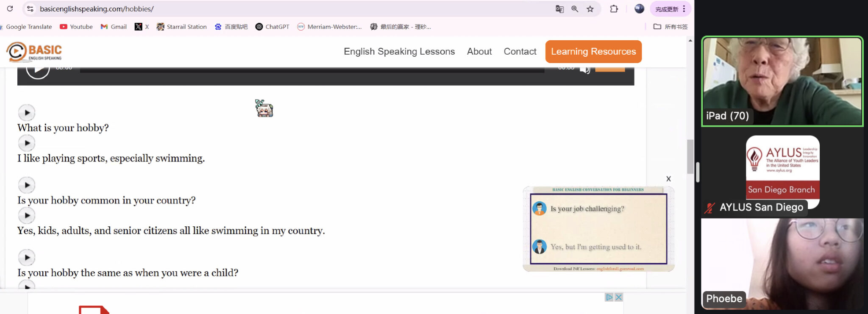The image size is (868, 314).
Task: Open the Starrail Station bookmark
Action: coord(181,27)
